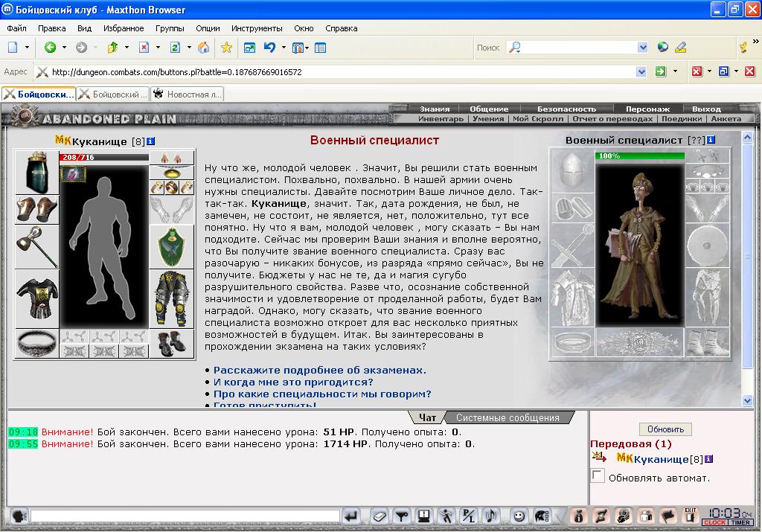Viewport: 762px width, 532px height.
Task: Click the dialog scrollbar up arrow
Action: pyautogui.click(x=747, y=138)
